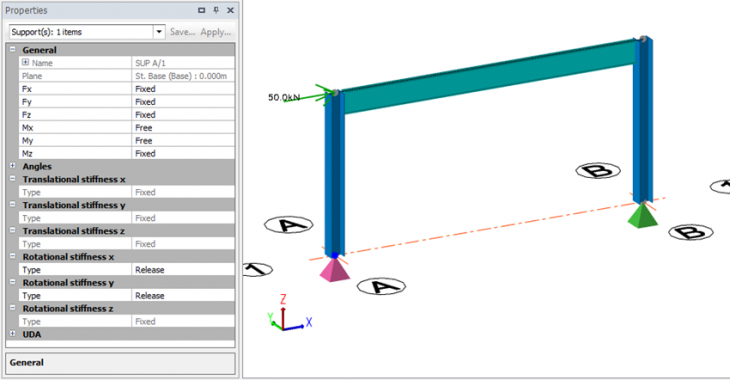The image size is (730, 380).
Task: Collapse the Rotational stiffness x section
Action: pyautogui.click(x=13, y=256)
